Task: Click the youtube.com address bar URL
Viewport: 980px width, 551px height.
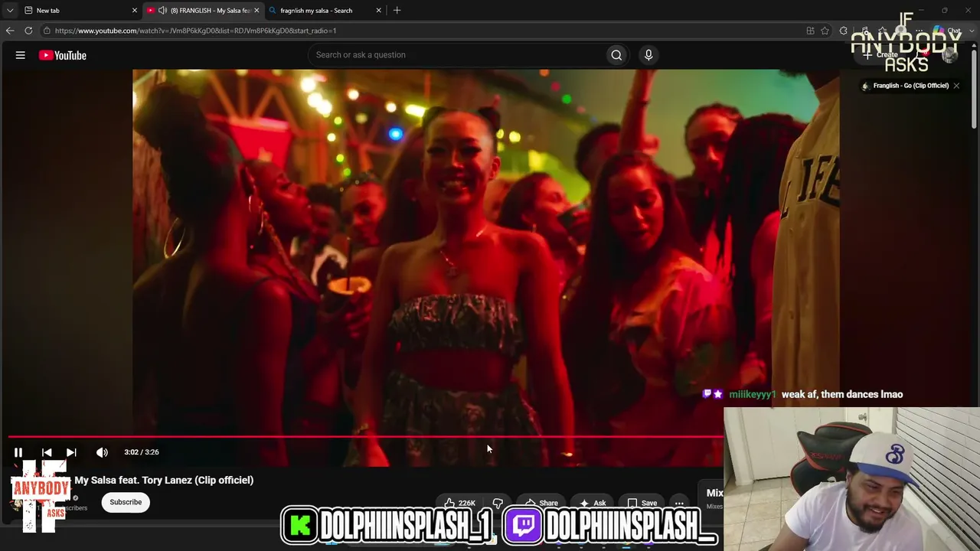Action: tap(195, 31)
